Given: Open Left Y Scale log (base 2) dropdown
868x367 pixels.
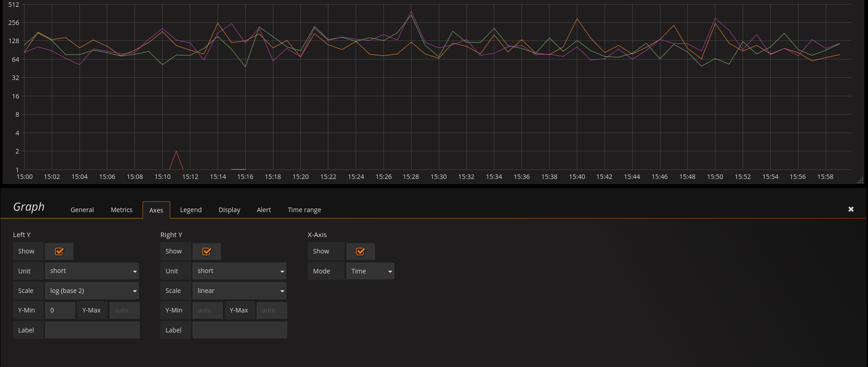Looking at the screenshot, I should click(x=92, y=291).
